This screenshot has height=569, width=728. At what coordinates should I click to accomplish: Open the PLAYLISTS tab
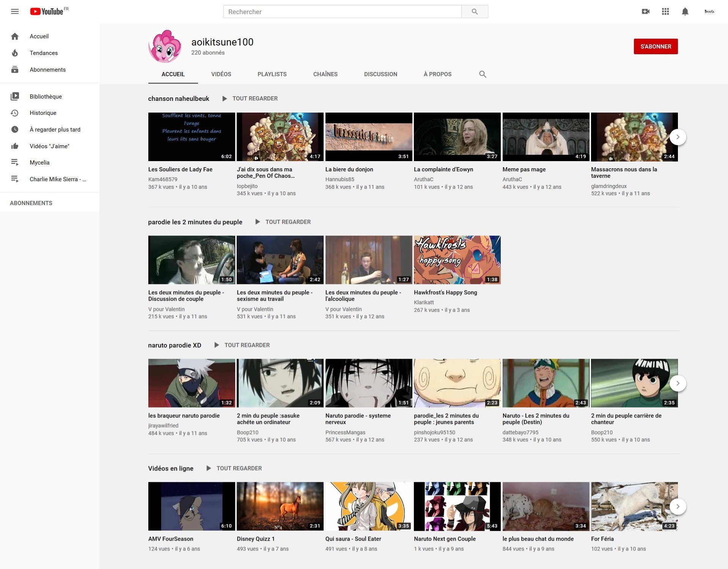pos(272,74)
